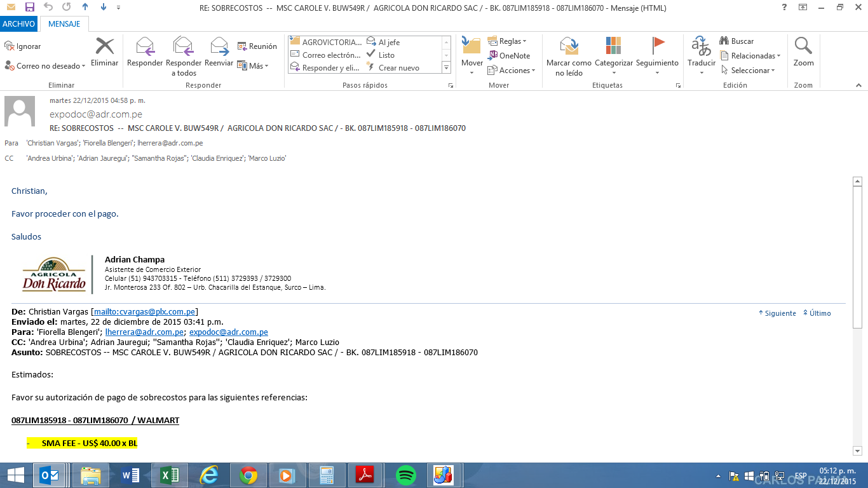This screenshot has width=868, height=488.
Task: Open the ARCHIVO tab
Action: click(18, 24)
